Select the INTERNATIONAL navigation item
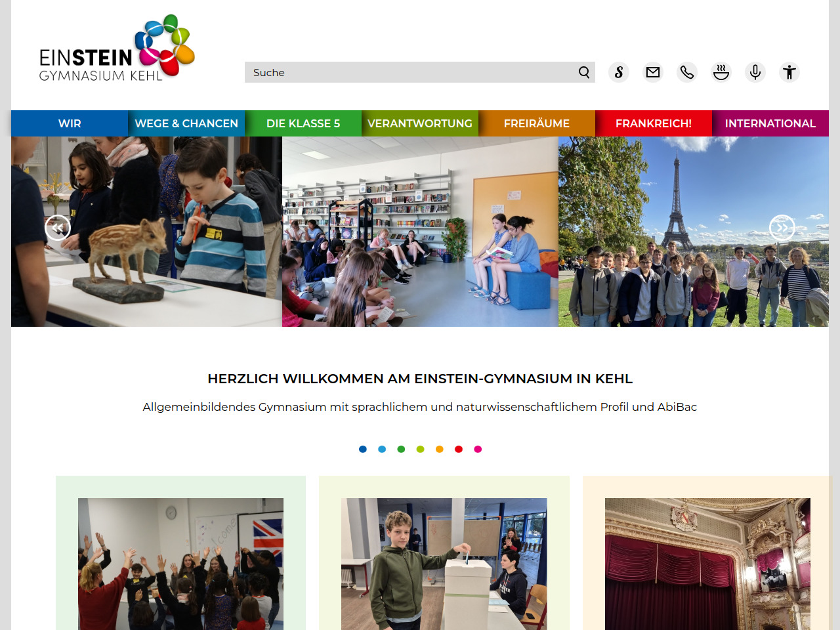 770,123
